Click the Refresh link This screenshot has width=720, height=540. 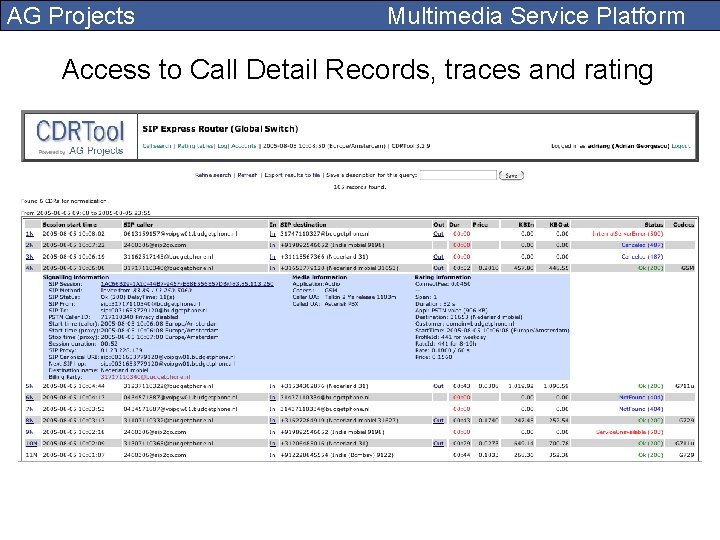tap(247, 175)
